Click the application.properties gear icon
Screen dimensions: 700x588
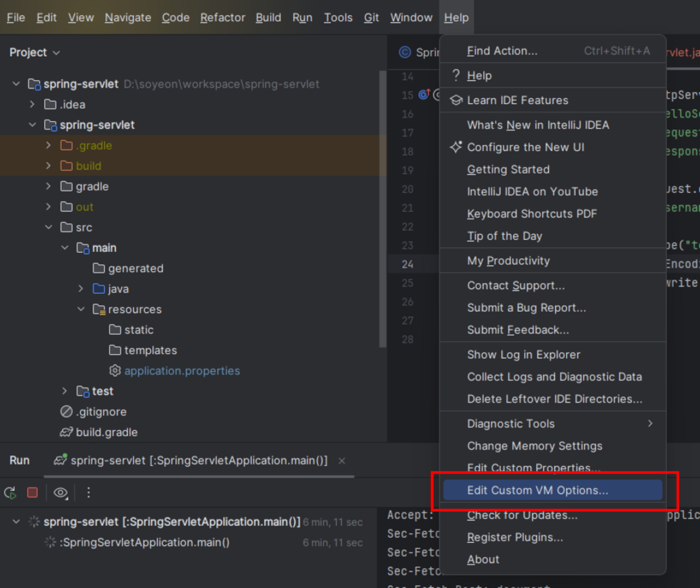115,370
